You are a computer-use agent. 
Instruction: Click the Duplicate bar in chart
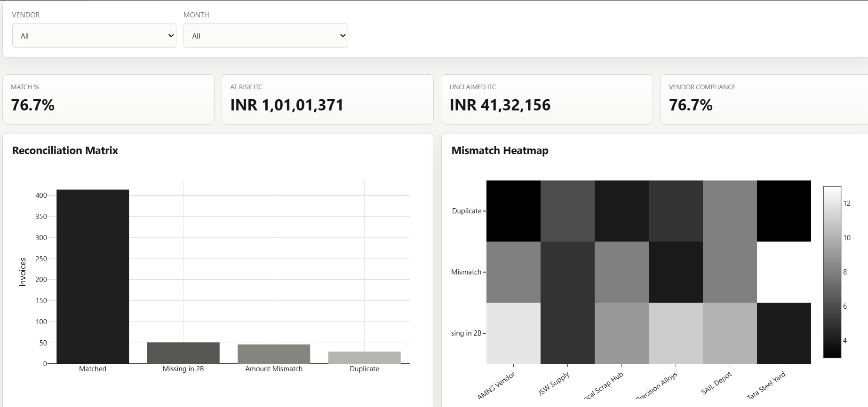[364, 358]
